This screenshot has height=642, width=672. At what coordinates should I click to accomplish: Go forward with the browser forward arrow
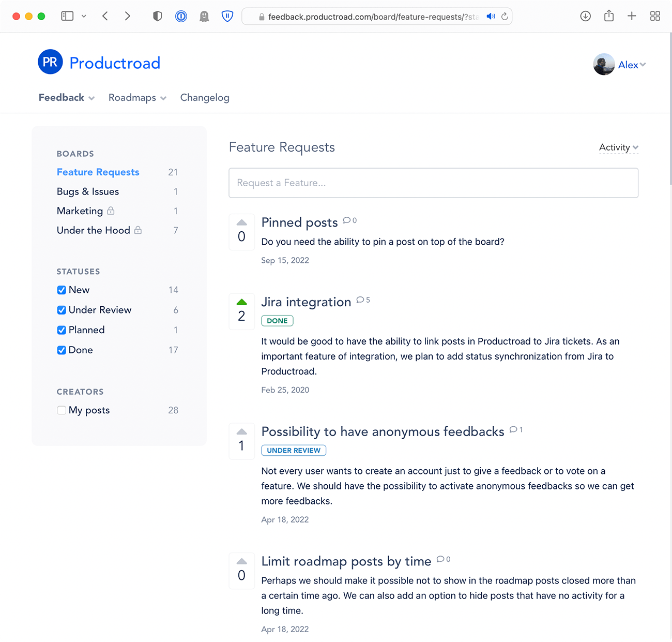[x=127, y=16]
